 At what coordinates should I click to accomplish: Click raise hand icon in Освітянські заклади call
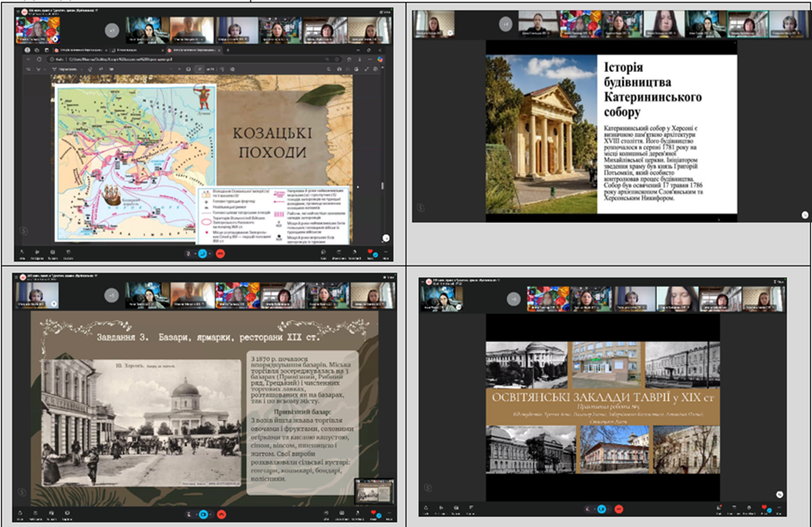749,508
